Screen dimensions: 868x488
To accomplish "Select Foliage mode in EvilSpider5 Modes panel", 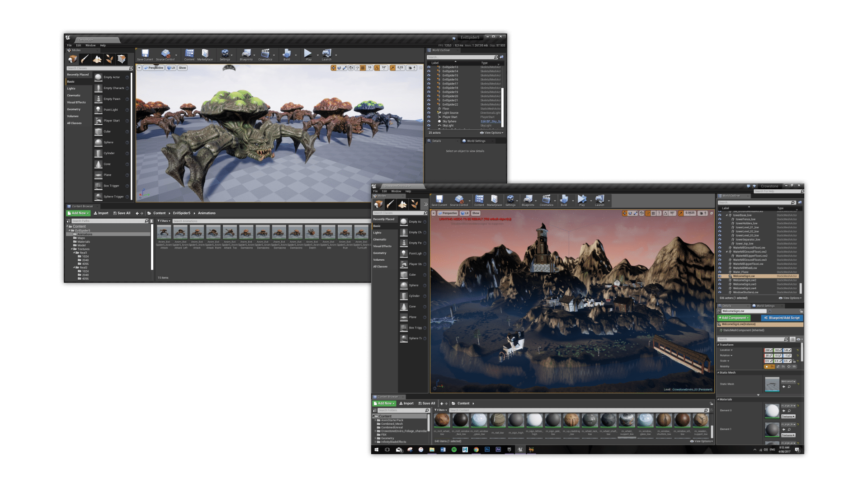I will coord(109,59).
